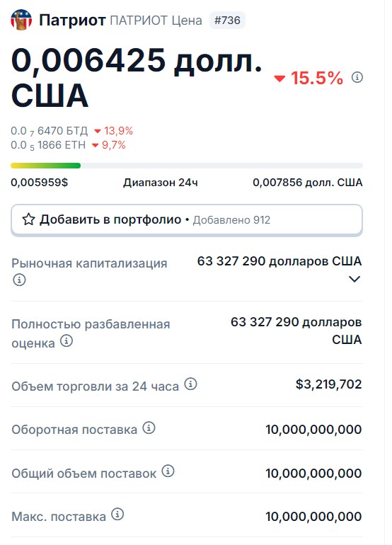Expand market cap chevron under 63 327 290
This screenshot has width=392, height=545.
point(354,279)
